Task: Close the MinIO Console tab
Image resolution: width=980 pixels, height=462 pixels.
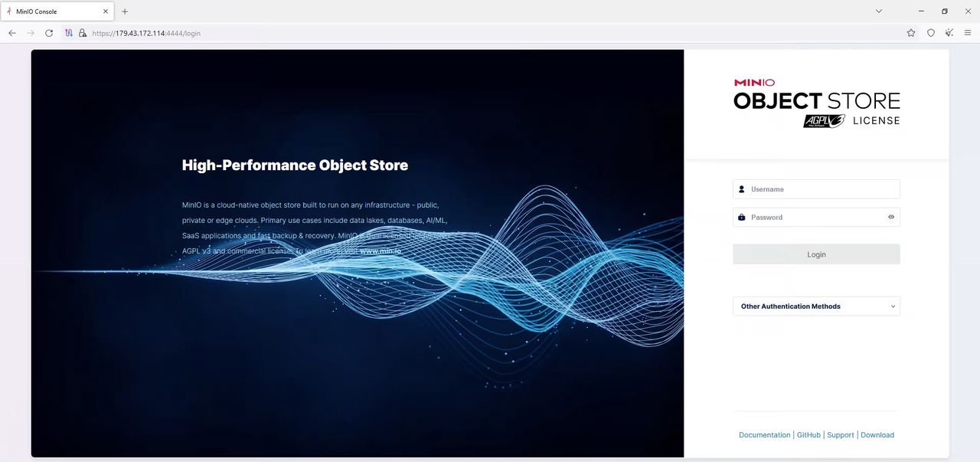Action: coord(106,11)
